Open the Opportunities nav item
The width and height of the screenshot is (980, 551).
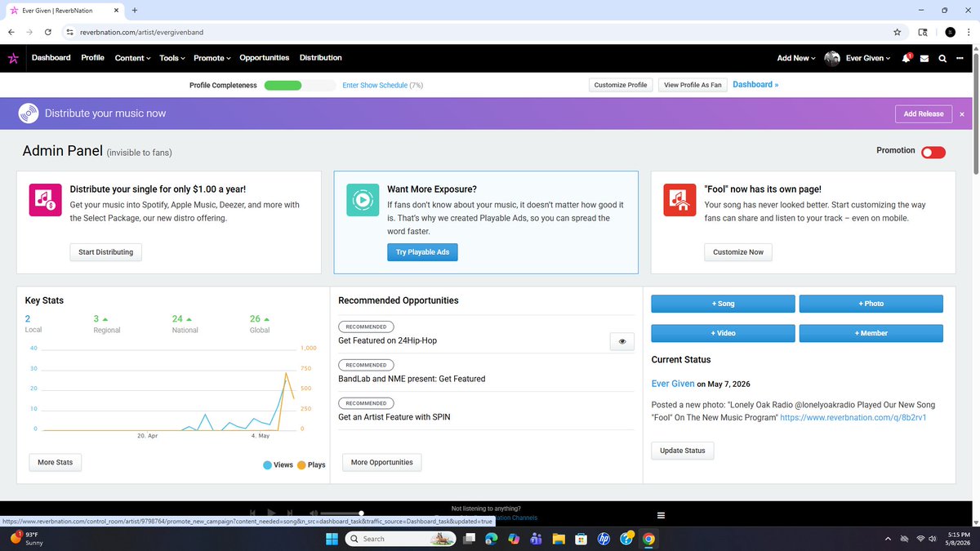pos(265,58)
